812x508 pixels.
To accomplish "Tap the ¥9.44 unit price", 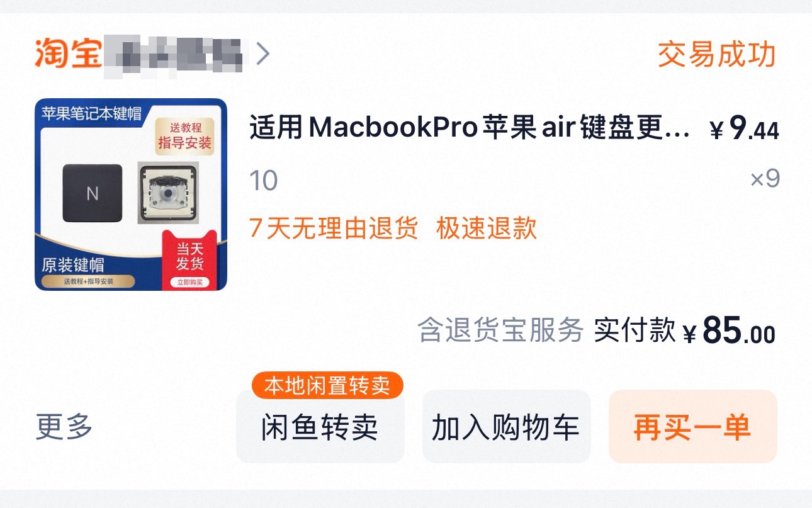I will click(744, 130).
